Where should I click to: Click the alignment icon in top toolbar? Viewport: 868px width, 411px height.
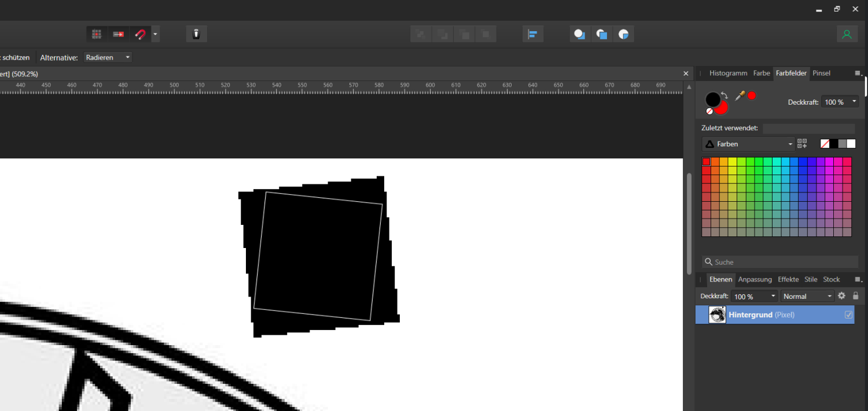click(532, 34)
